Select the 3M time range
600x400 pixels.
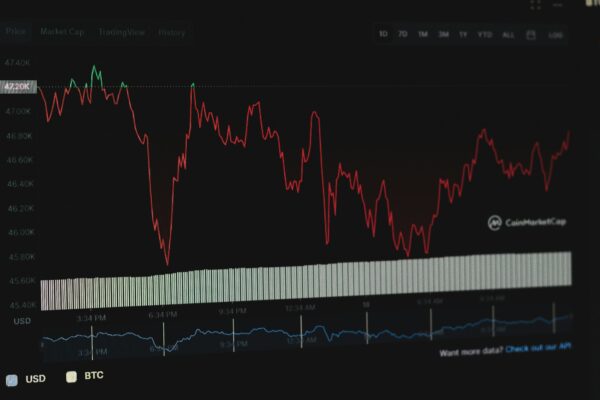pyautogui.click(x=443, y=35)
